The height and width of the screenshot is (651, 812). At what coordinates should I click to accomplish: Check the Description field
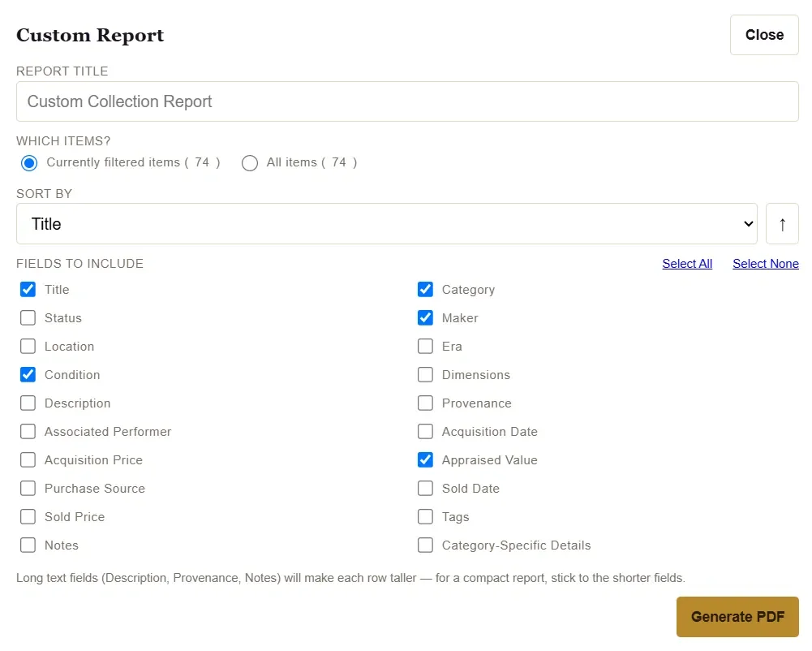point(28,403)
